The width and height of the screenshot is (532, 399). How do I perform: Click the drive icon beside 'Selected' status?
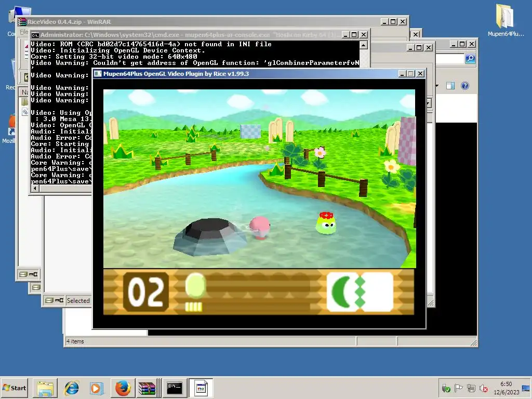(x=49, y=300)
